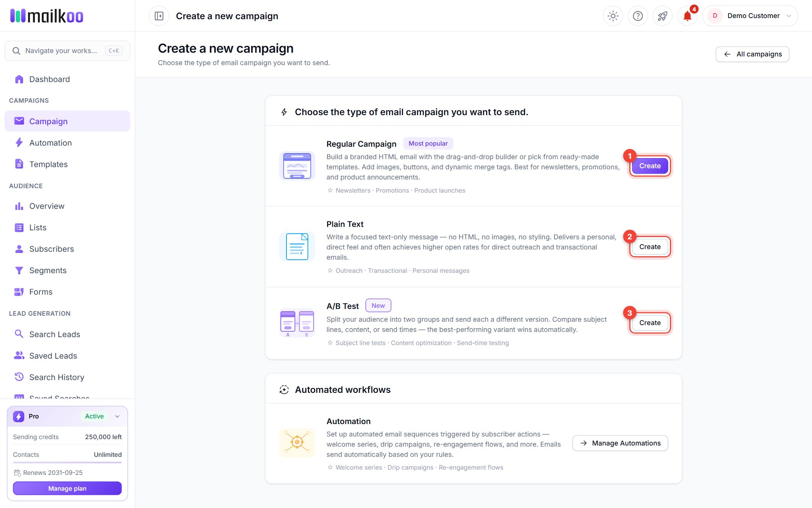
Task: Click the Contacts usage progress bar
Action: 67,462
